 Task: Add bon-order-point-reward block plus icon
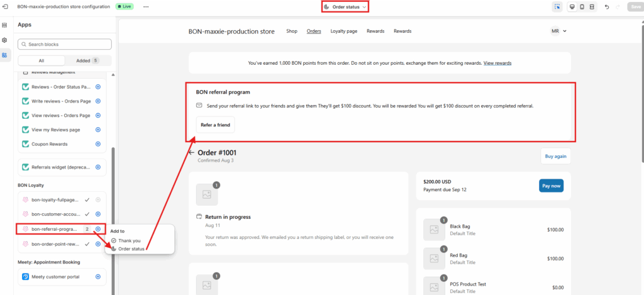coord(97,244)
